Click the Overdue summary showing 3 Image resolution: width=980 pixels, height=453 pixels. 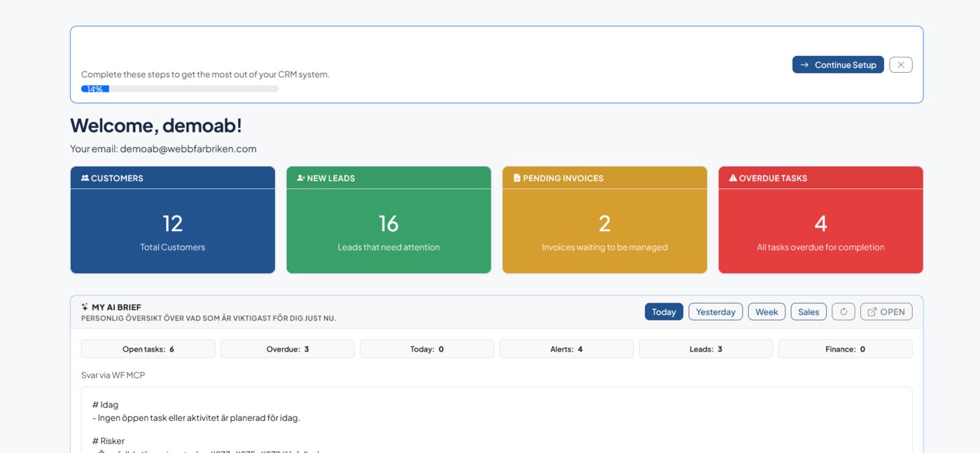[287, 348]
